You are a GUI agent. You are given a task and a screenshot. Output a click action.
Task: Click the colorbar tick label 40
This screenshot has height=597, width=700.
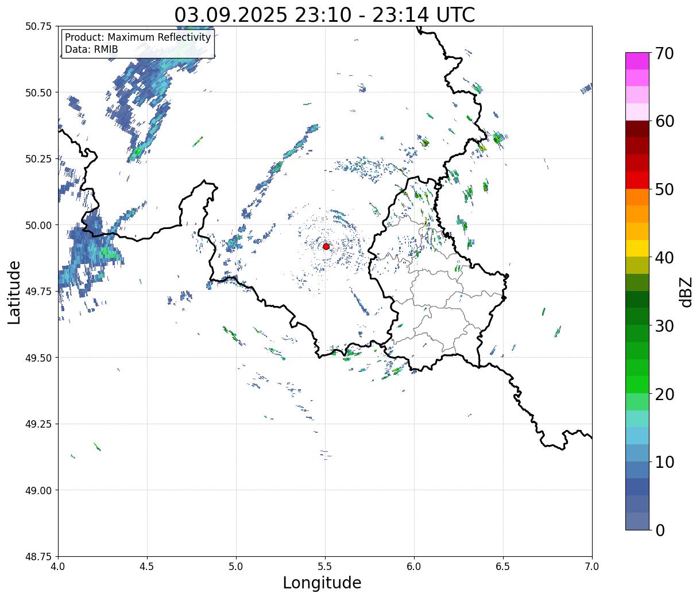click(x=665, y=258)
